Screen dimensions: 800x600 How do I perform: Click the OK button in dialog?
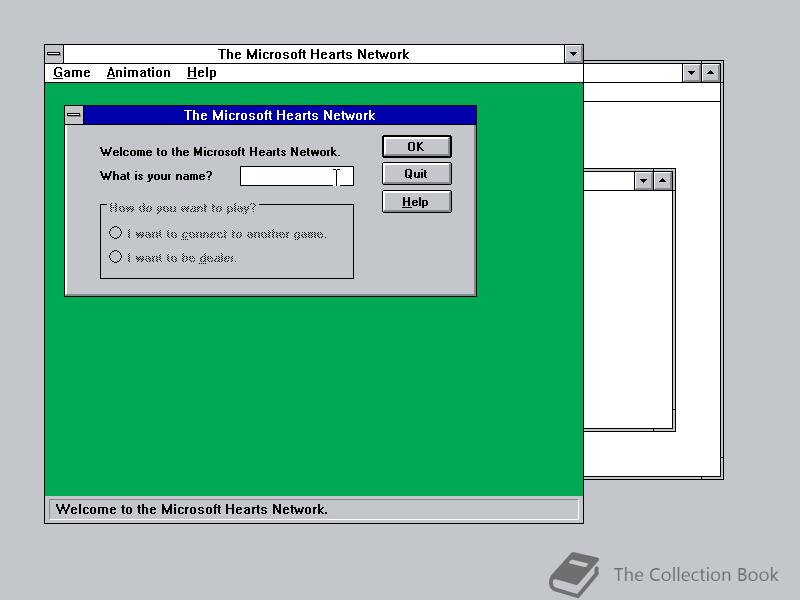416,146
